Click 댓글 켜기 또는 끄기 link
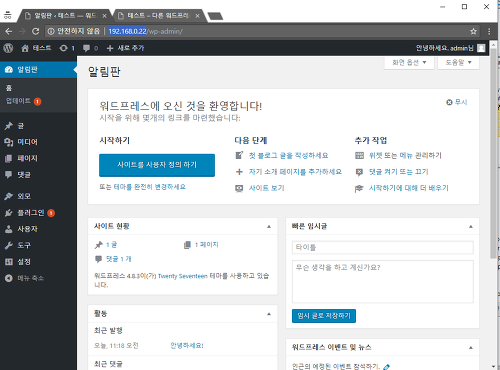The height and width of the screenshot is (370, 500). tap(398, 172)
